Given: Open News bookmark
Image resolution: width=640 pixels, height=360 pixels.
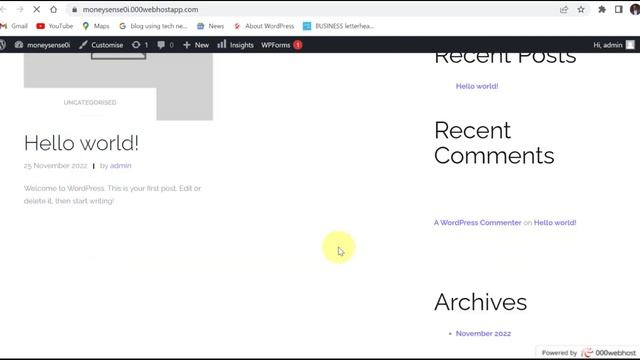Looking at the screenshot, I should click(x=210, y=26).
